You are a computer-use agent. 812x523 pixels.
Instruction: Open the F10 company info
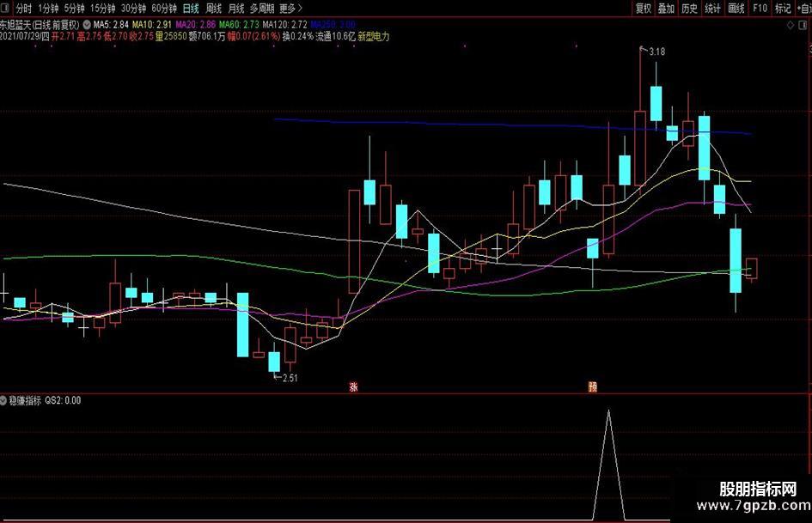[x=760, y=8]
